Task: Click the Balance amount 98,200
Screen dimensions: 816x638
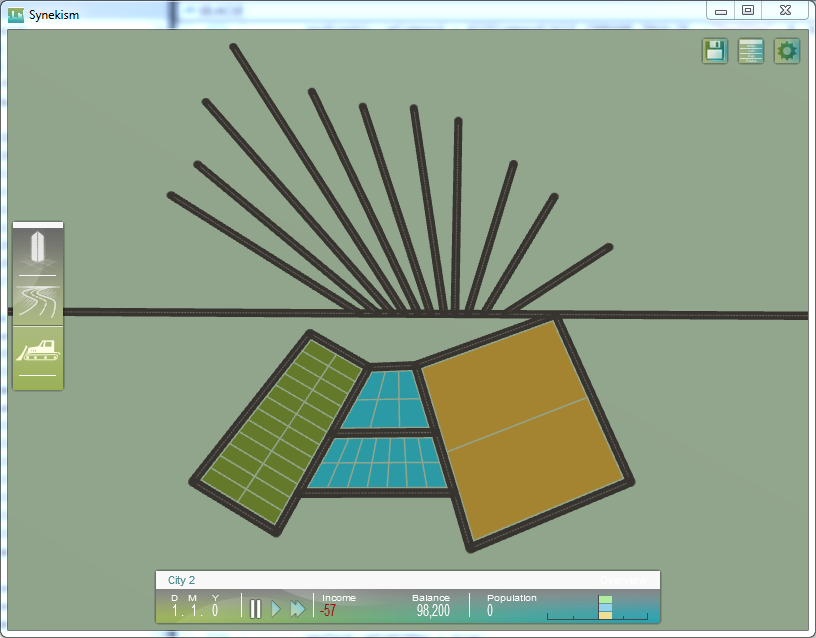Action: click(x=433, y=610)
